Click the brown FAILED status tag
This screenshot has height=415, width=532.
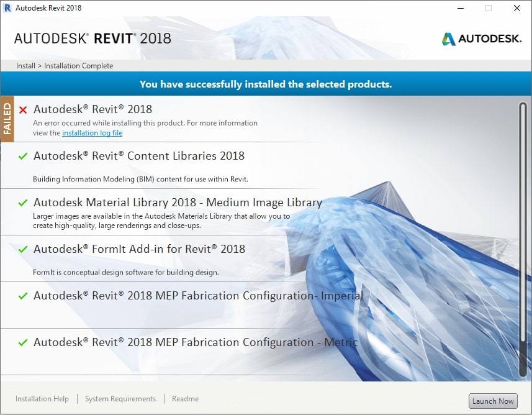[7, 119]
